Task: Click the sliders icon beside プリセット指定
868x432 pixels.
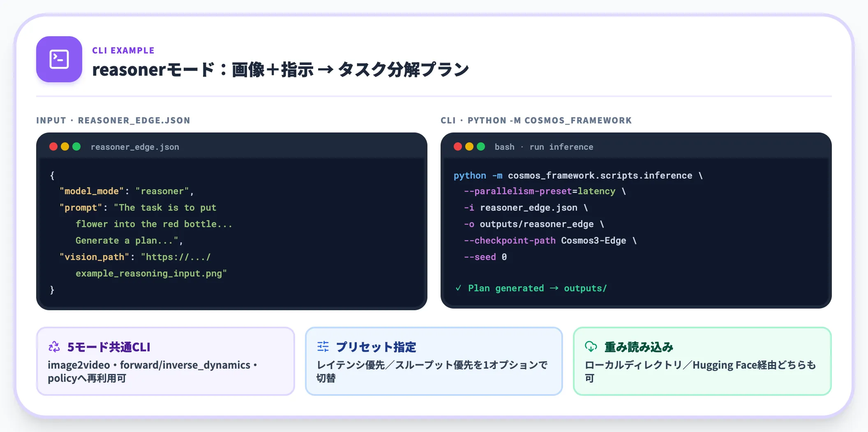Action: 323,347
